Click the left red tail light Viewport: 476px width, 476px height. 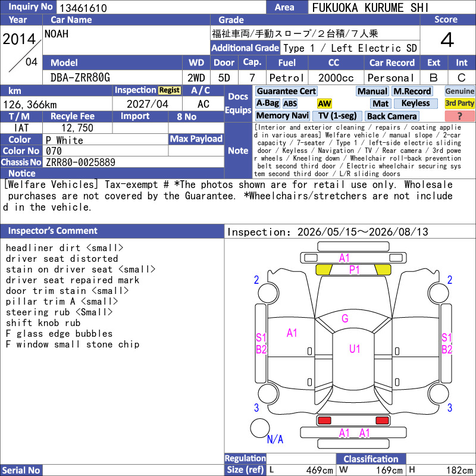tap(324, 421)
